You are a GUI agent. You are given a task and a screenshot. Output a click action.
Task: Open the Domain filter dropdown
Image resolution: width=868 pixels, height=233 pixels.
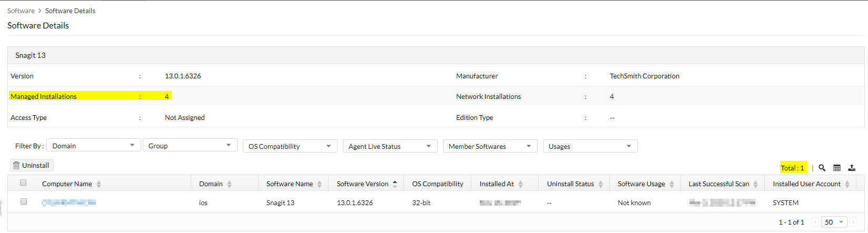[93, 146]
